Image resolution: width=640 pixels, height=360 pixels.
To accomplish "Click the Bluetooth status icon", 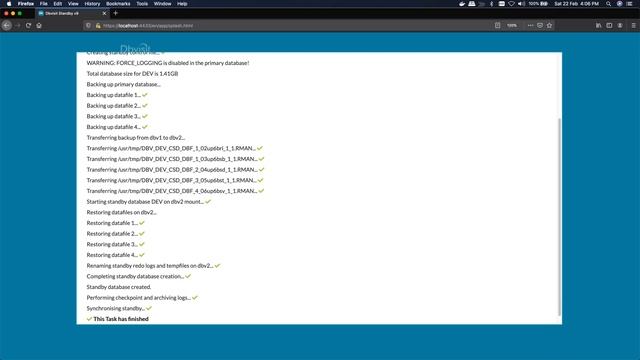I will pos(491,4).
